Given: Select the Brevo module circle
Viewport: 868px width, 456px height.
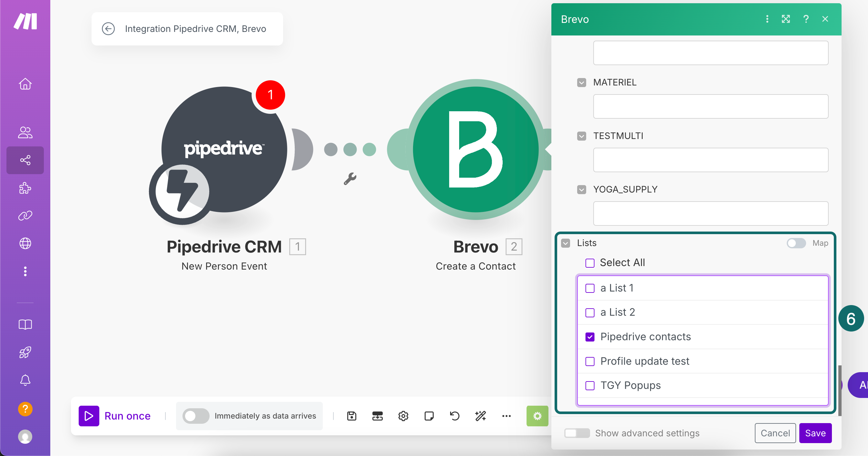Looking at the screenshot, I should 476,149.
